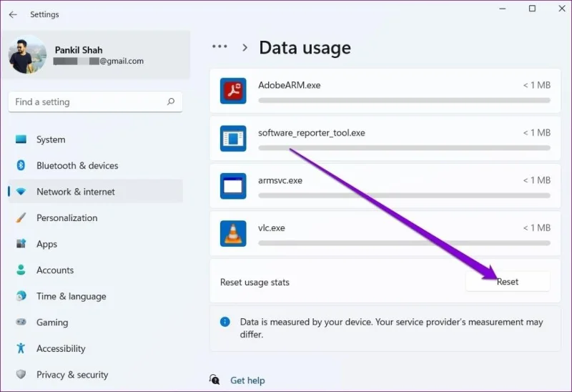Click the software_reporter_tool.exe app icon
The width and height of the screenshot is (572, 392).
[233, 138]
